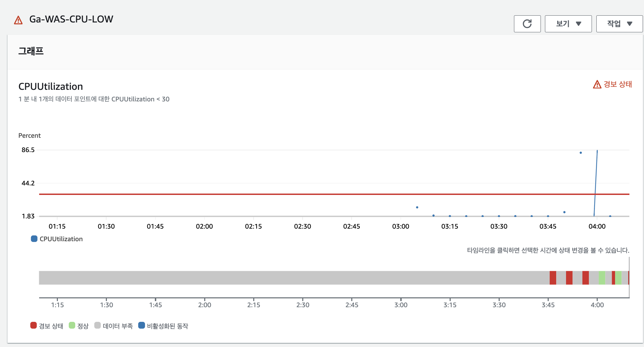Click the 그래프 section heading
The width and height of the screenshot is (644, 347).
(x=31, y=51)
